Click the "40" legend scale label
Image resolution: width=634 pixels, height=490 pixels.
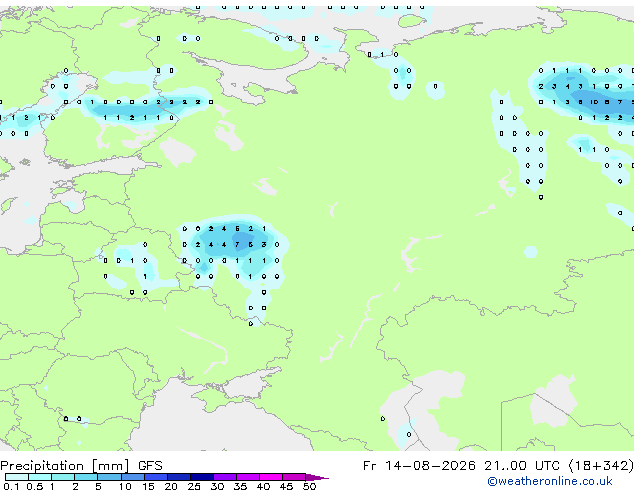coord(263,486)
